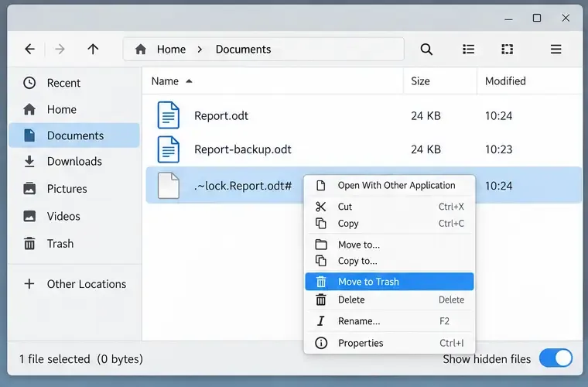Open the hamburger menu
The height and width of the screenshot is (387, 588).
point(556,49)
